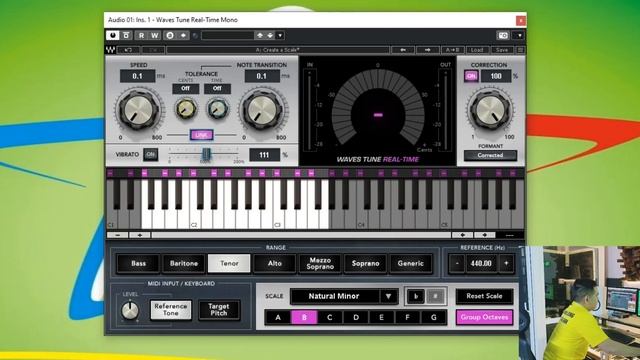Screen dimensions: 640x360
Task: Decrease reference Hz with minus button
Action: click(x=457, y=263)
